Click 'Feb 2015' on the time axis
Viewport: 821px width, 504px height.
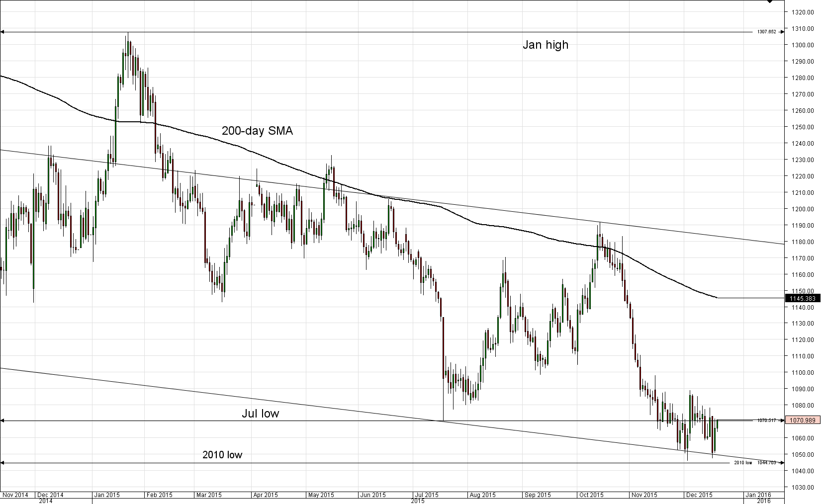[x=160, y=495]
